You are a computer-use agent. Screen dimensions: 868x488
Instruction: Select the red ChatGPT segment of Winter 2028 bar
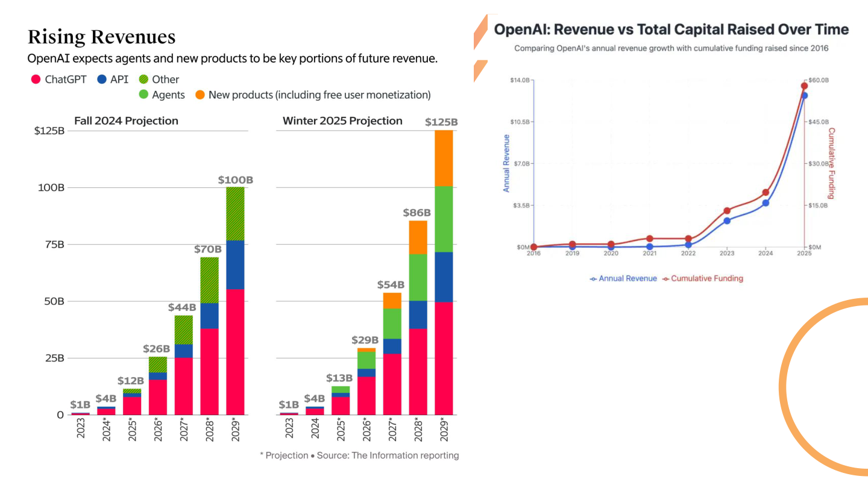(x=418, y=372)
